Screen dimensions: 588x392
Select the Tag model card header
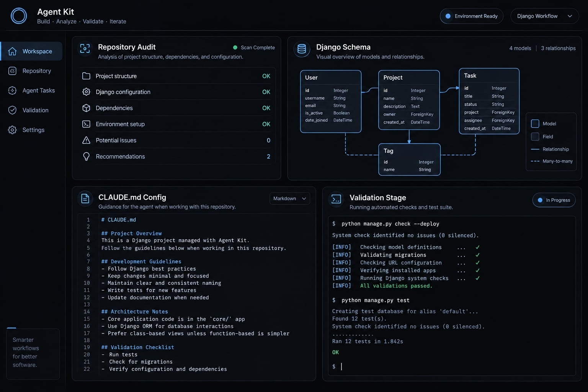pos(410,151)
